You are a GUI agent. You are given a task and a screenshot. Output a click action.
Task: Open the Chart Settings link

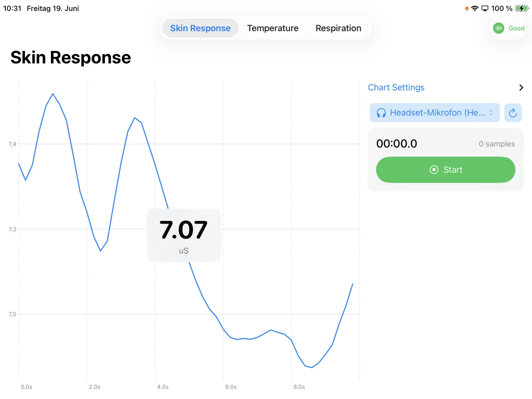(396, 87)
